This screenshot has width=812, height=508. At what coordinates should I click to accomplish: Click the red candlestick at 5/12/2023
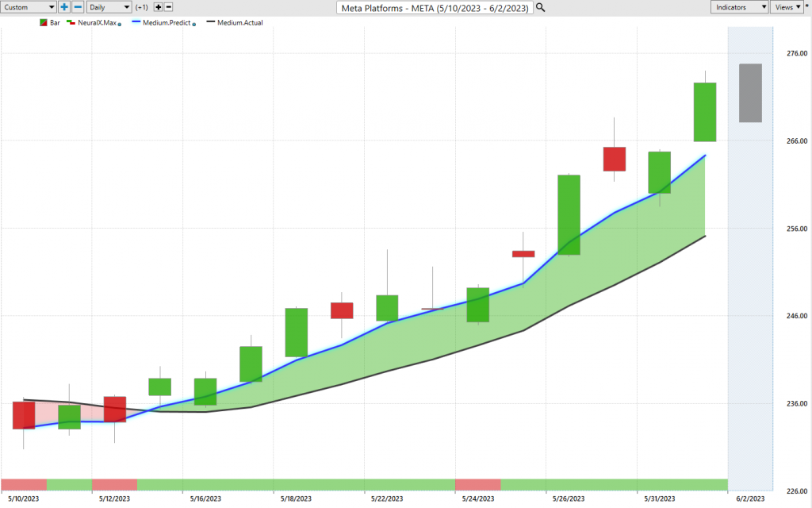114,410
